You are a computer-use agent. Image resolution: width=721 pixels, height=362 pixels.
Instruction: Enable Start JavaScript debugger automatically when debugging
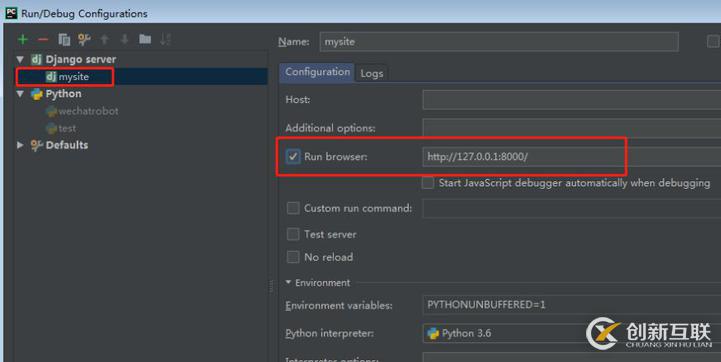428,183
